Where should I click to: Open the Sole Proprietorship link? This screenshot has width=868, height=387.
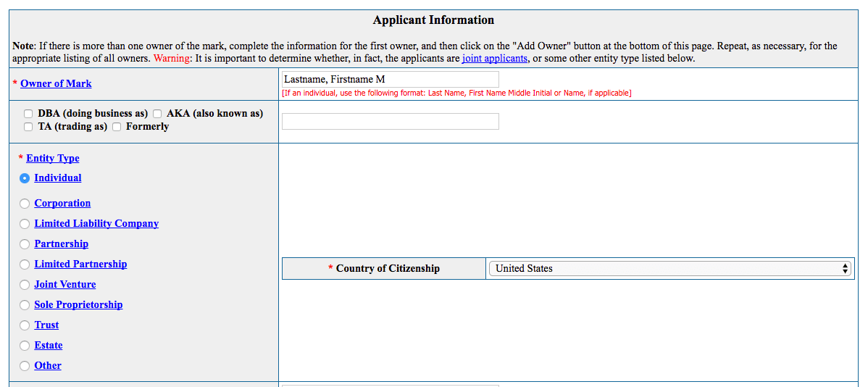point(78,304)
